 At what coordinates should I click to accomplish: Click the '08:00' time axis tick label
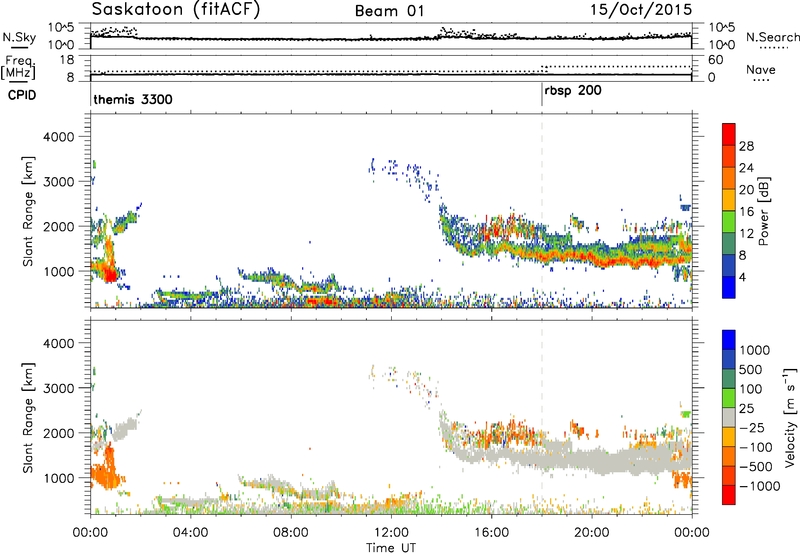291,533
